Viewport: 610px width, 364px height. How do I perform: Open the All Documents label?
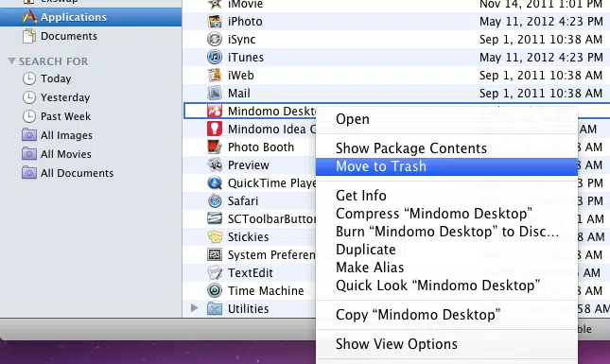[77, 173]
